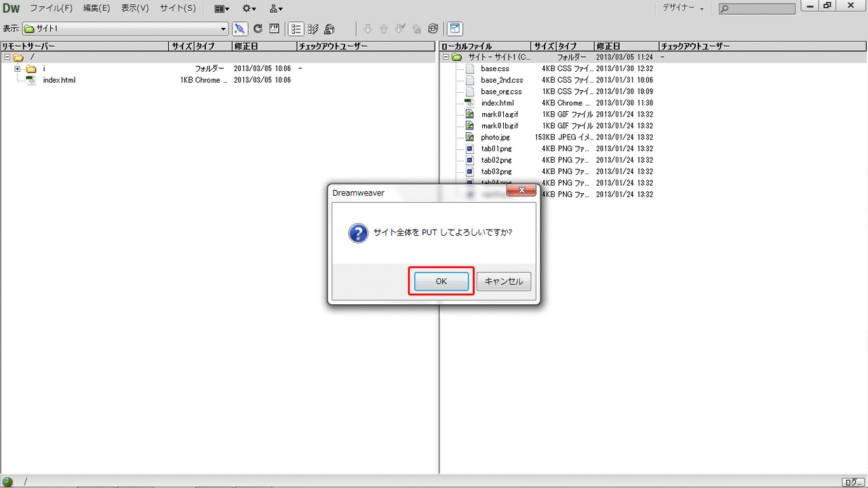Image resolution: width=868 pixels, height=488 pixels.
Task: Click the Get files down-arrow icon
Action: (x=368, y=28)
